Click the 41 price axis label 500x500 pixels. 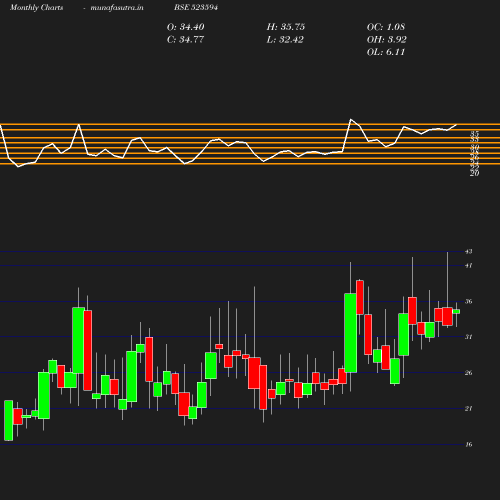tap(469, 266)
